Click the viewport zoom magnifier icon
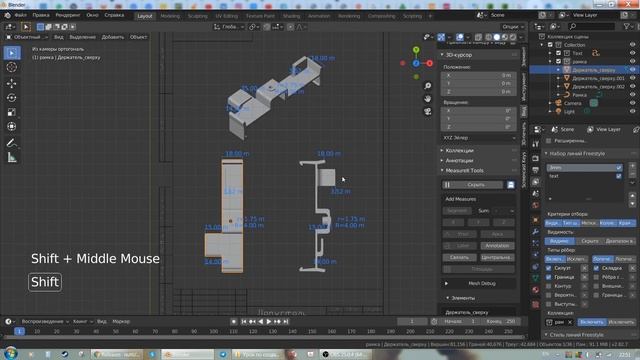This screenshot has height=360, width=640. click(x=427, y=86)
